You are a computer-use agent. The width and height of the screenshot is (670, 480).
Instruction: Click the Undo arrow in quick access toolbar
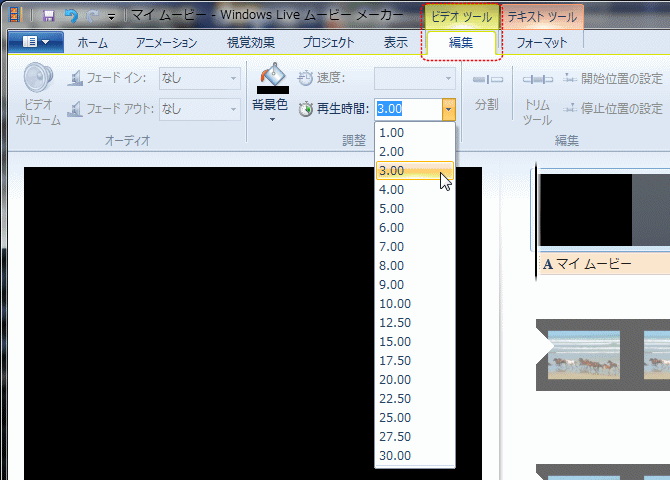click(70, 16)
